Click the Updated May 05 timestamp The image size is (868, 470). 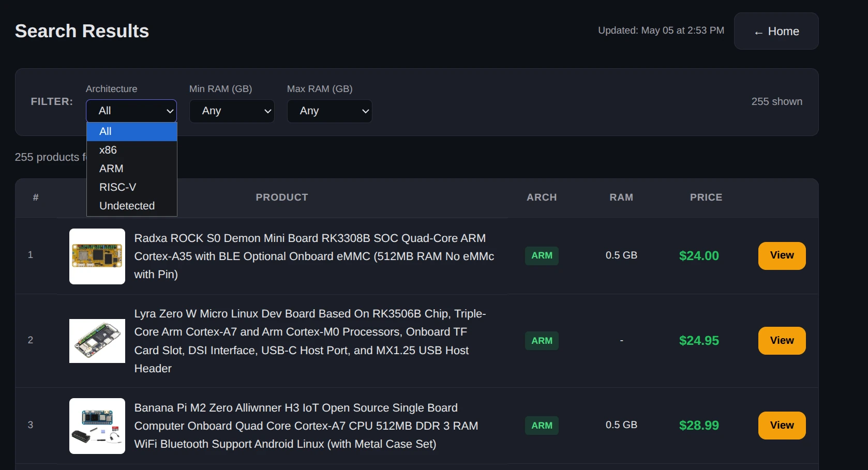pyautogui.click(x=661, y=31)
